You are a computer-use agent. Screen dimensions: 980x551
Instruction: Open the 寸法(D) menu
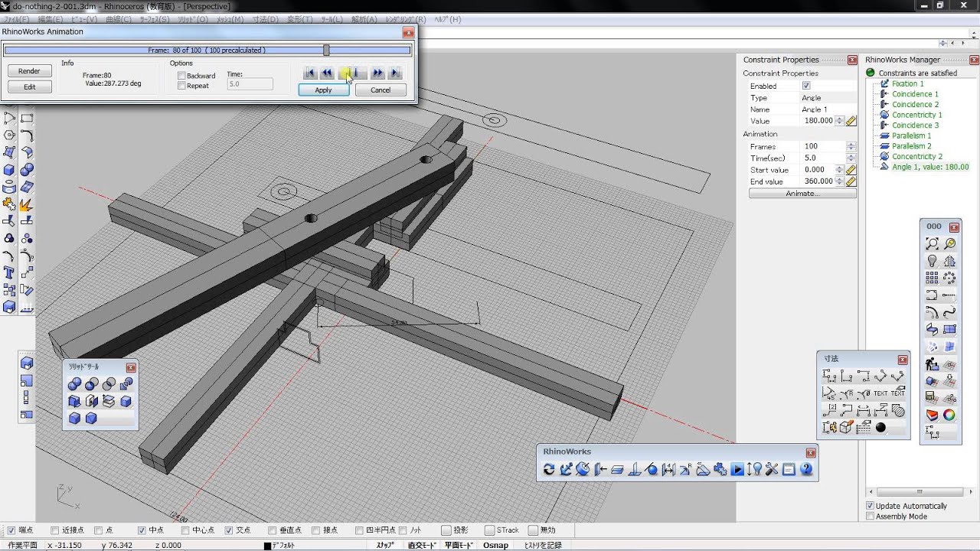coord(265,19)
